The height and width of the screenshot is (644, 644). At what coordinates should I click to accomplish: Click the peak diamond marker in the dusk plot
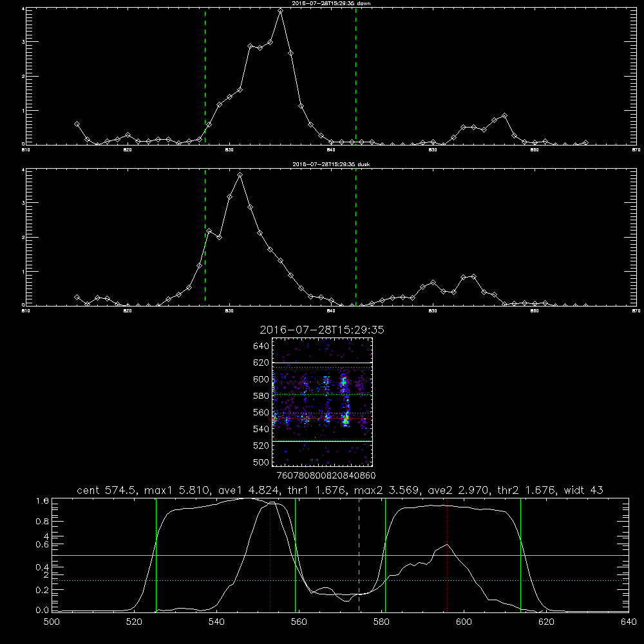(x=240, y=175)
